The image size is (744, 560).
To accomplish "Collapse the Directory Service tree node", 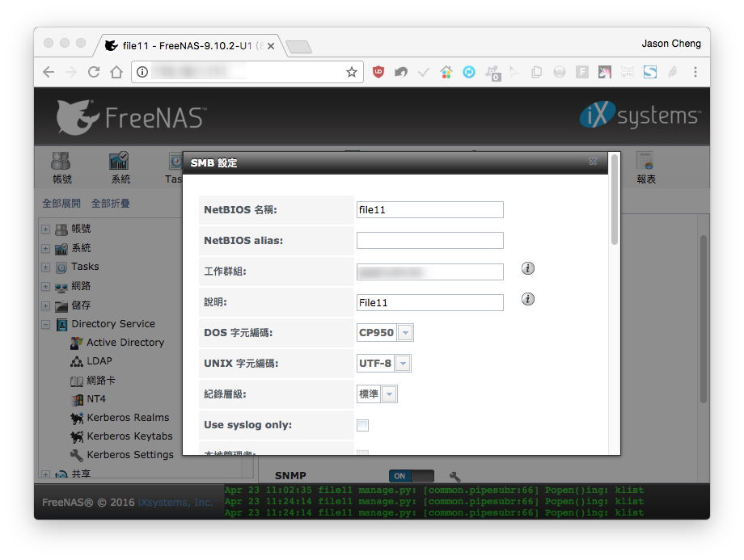I will coord(45,325).
